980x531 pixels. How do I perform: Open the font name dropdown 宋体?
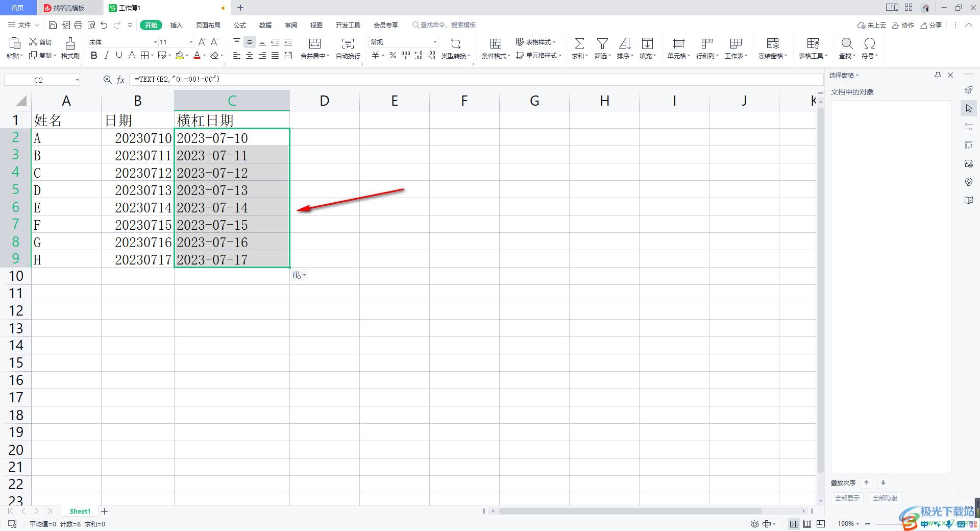point(155,42)
